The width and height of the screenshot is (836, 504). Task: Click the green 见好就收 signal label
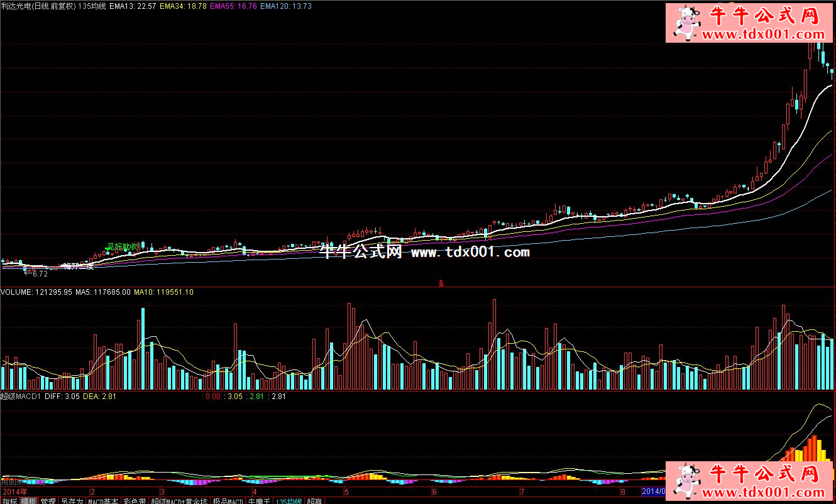coord(122,247)
